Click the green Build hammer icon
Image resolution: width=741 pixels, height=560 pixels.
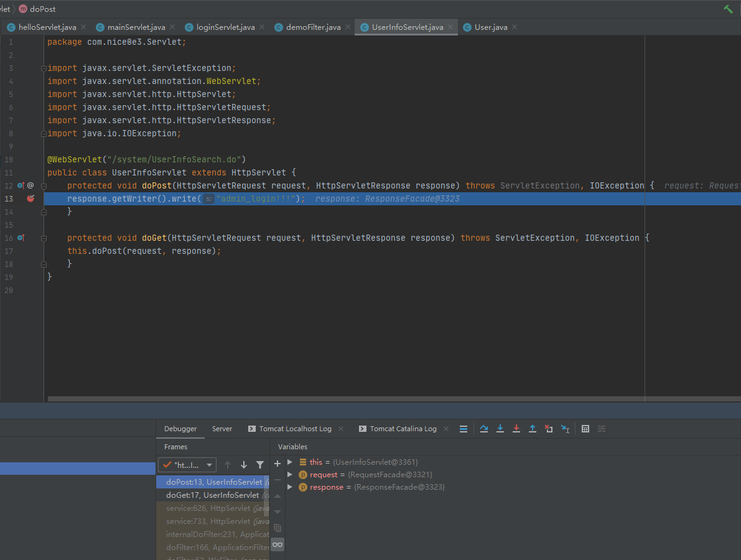coord(728,9)
